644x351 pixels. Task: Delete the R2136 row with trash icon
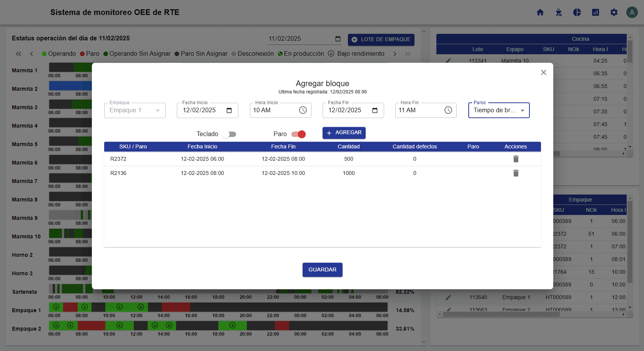(x=516, y=173)
